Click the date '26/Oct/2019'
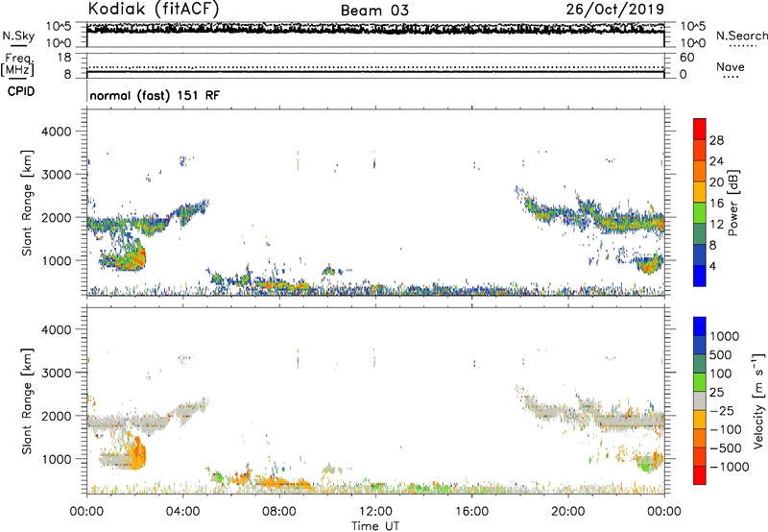The image size is (768, 532). tap(614, 10)
